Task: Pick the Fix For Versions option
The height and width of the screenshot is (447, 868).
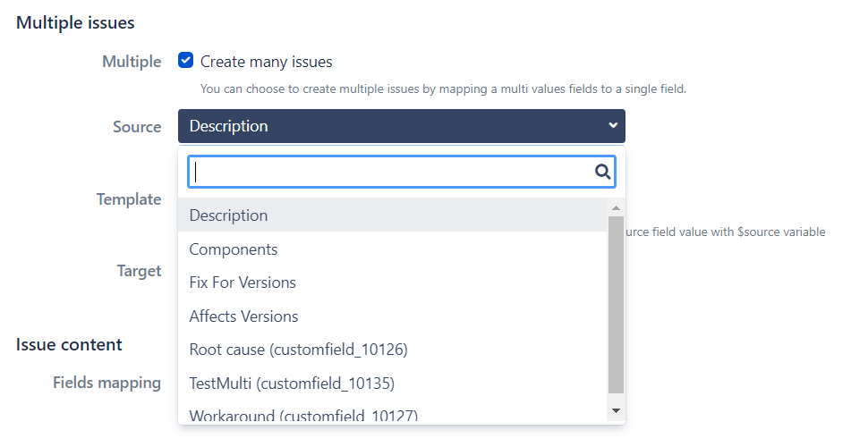Action: coord(243,283)
